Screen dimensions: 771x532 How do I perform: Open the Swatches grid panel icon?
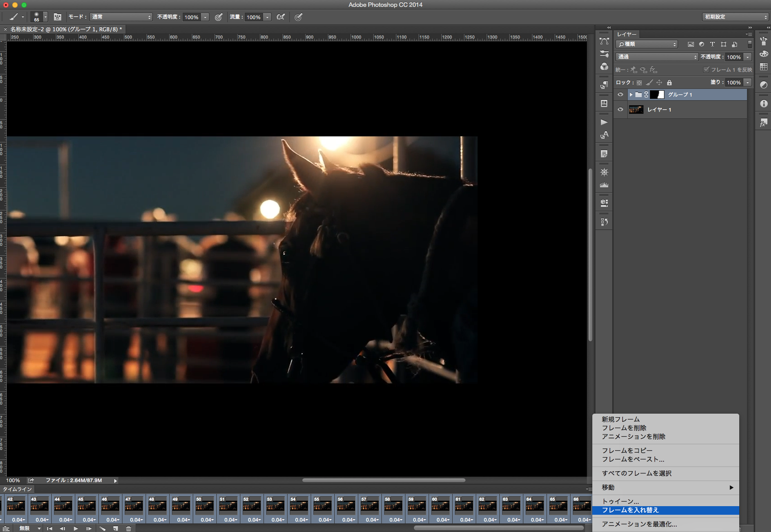[764, 67]
